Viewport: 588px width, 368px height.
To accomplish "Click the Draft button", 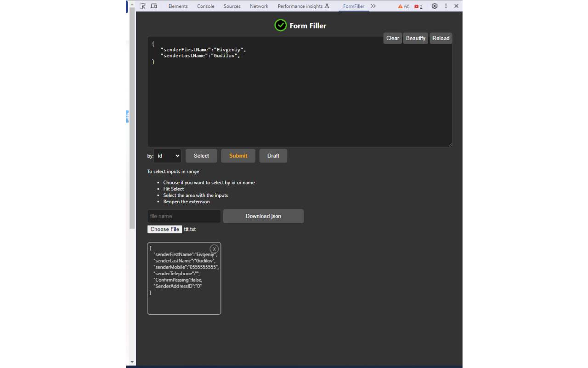I will click(x=273, y=156).
